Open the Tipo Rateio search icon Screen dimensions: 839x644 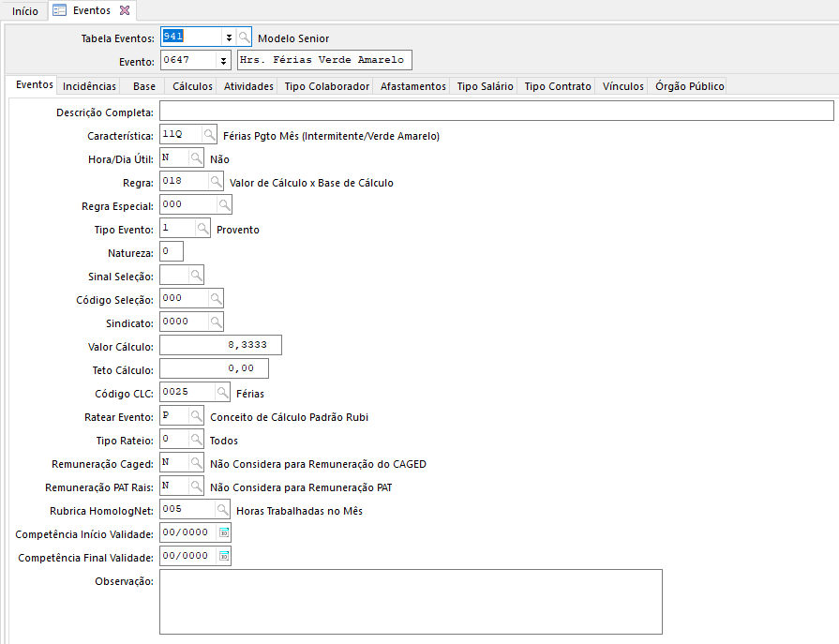pyautogui.click(x=196, y=439)
